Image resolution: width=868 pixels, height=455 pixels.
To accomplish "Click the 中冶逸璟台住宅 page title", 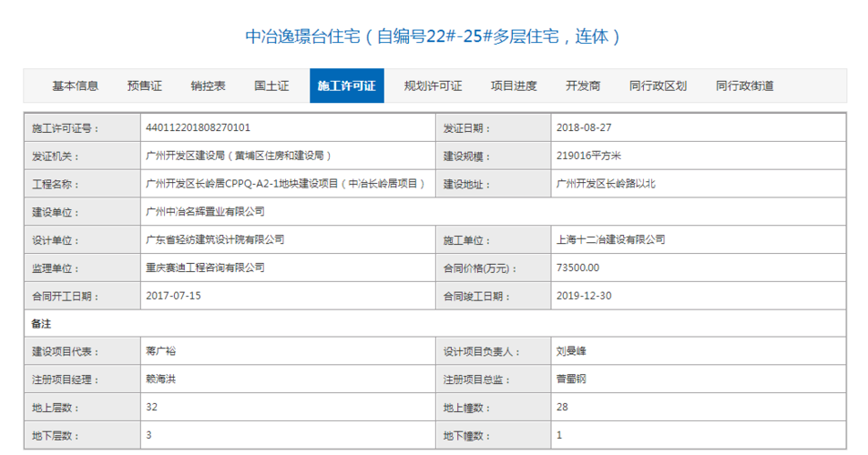I will [x=434, y=36].
